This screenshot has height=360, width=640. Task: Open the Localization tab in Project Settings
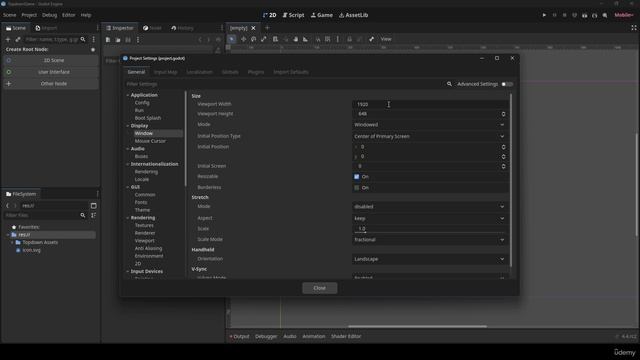[x=200, y=72]
